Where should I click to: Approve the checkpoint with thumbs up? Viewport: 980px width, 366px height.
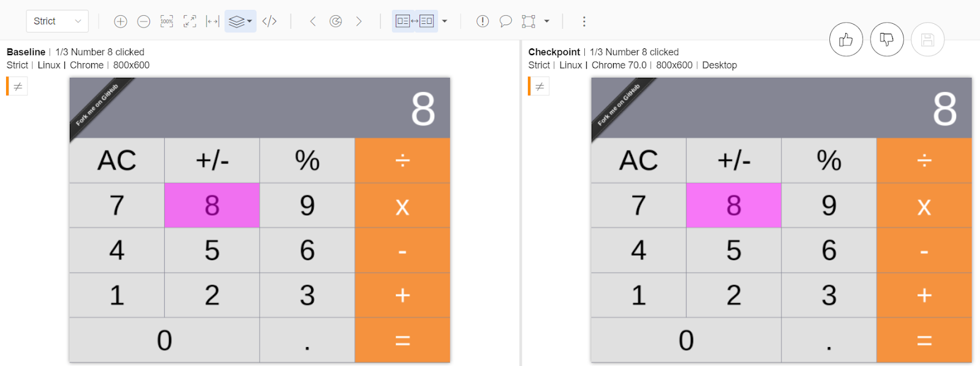pyautogui.click(x=846, y=40)
